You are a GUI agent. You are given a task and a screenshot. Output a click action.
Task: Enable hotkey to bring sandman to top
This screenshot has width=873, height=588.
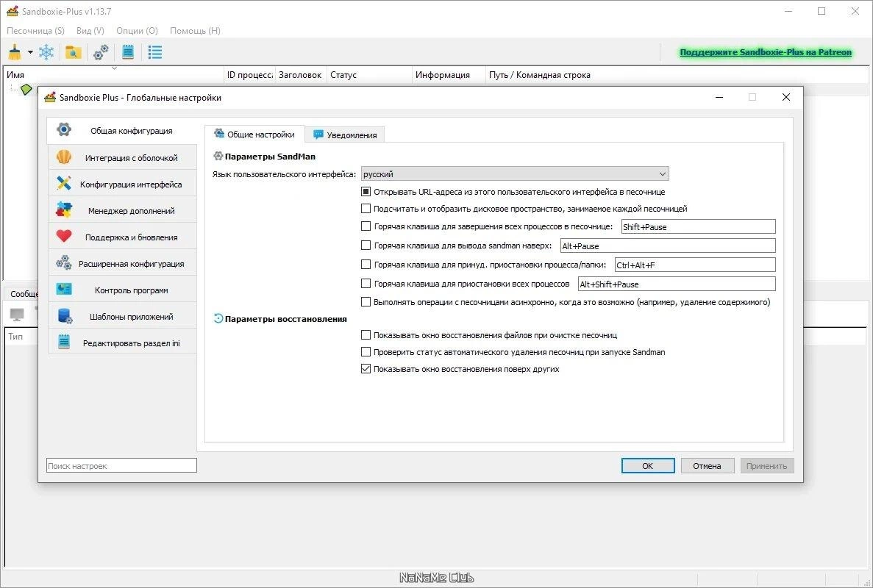coord(366,245)
